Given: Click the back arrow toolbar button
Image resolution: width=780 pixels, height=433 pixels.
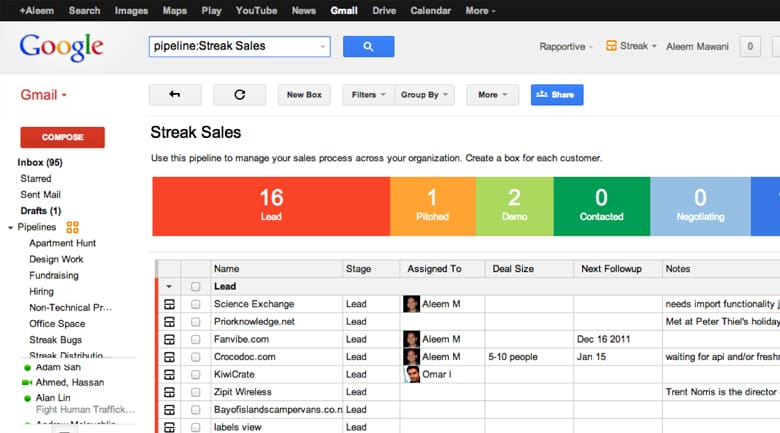Looking at the screenshot, I should coord(175,95).
